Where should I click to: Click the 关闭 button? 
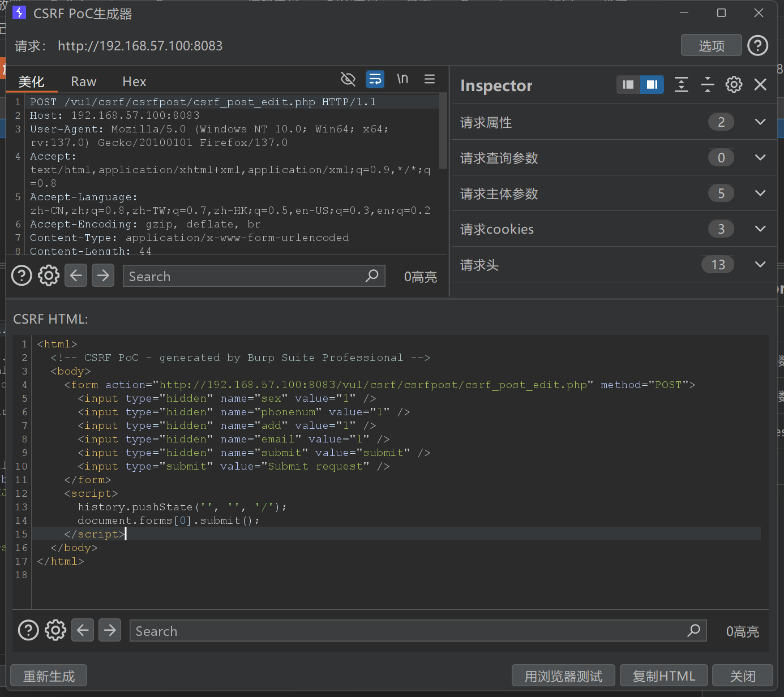click(743, 676)
